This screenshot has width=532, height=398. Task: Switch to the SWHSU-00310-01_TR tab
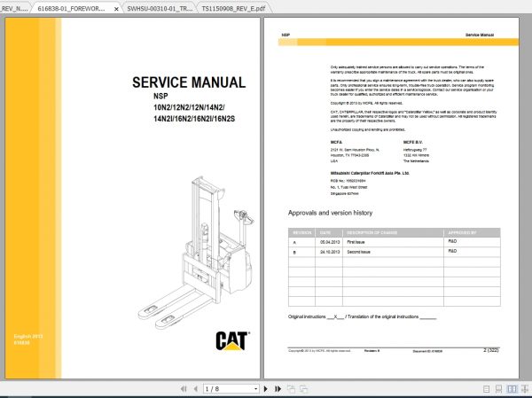click(x=160, y=9)
